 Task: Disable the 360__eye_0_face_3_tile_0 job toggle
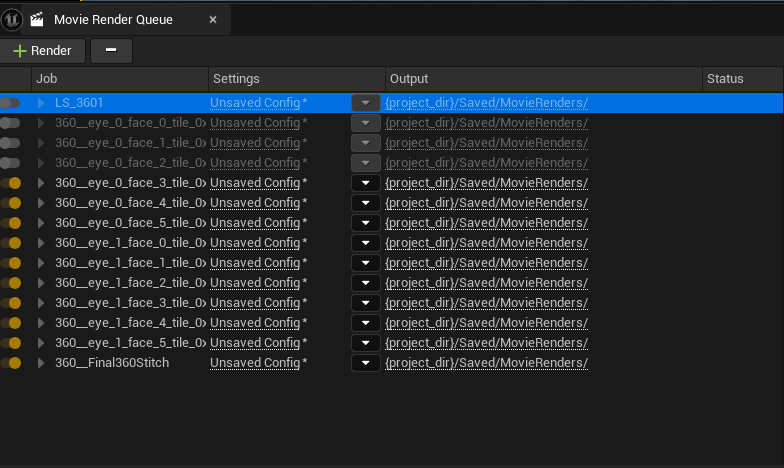tap(10, 183)
